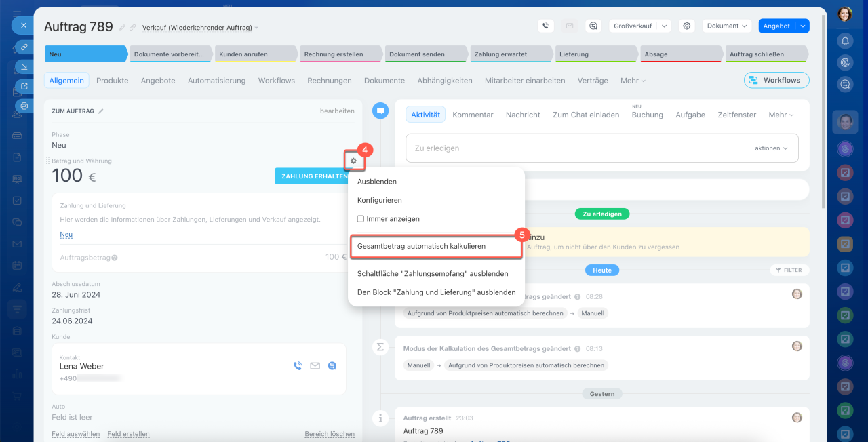Choose 'Konfigurieren' from context menu

(379, 200)
